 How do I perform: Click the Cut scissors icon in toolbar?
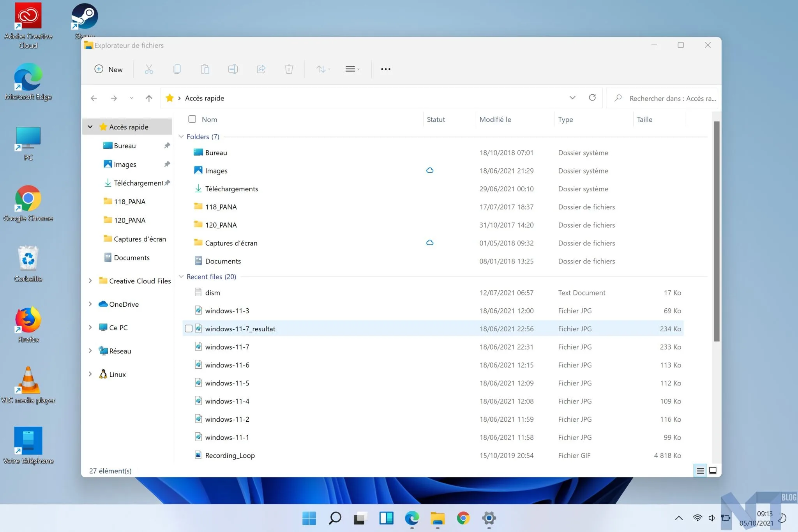149,69
